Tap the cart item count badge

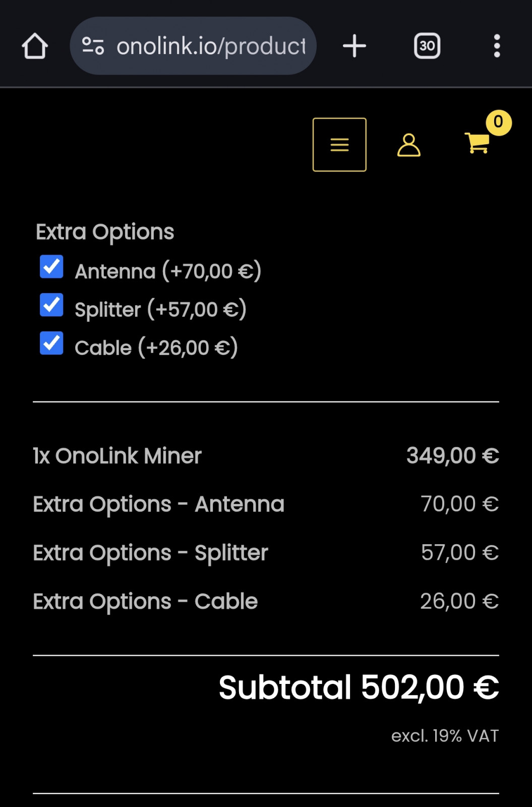point(498,122)
